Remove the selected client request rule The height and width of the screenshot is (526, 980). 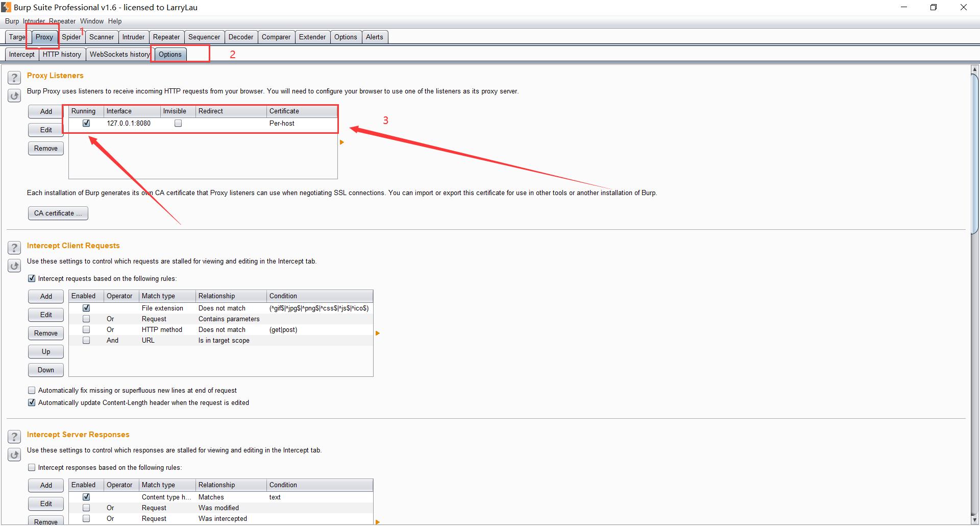click(x=46, y=333)
